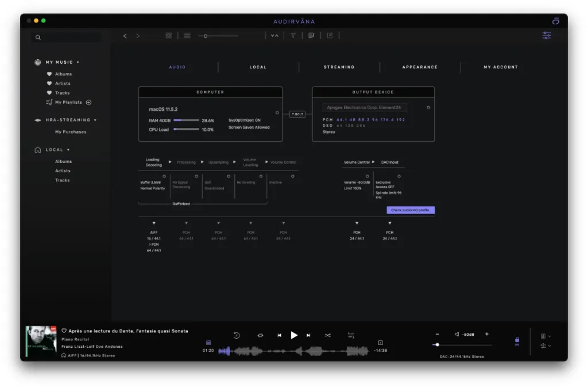Click Volume -50.0dB setting text
Screen dimensions: 588x388
pyautogui.click(x=357, y=183)
